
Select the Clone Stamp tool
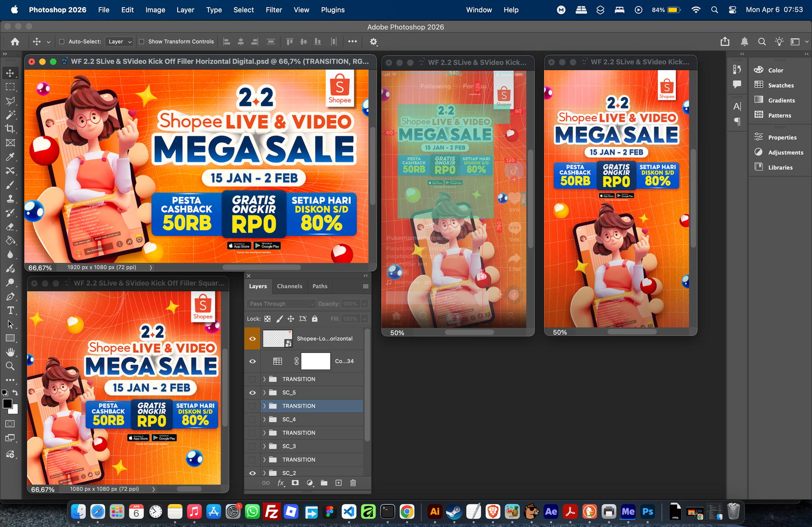pos(10,199)
